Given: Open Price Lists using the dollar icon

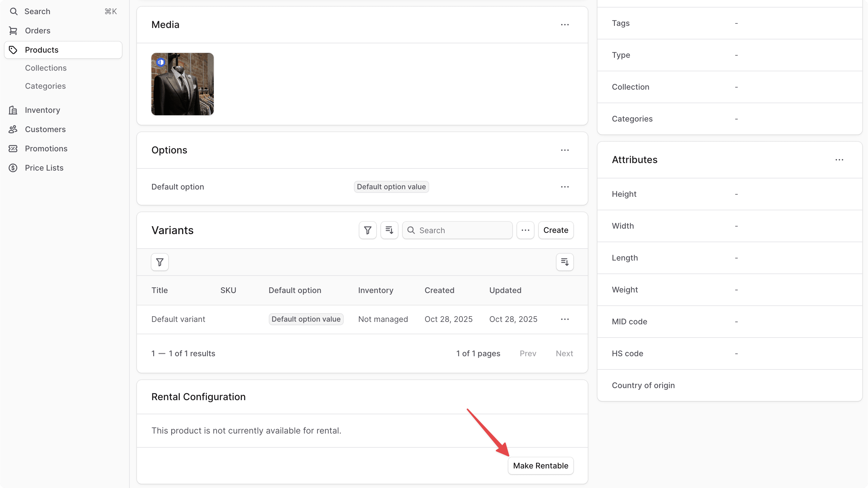Looking at the screenshot, I should [13, 168].
